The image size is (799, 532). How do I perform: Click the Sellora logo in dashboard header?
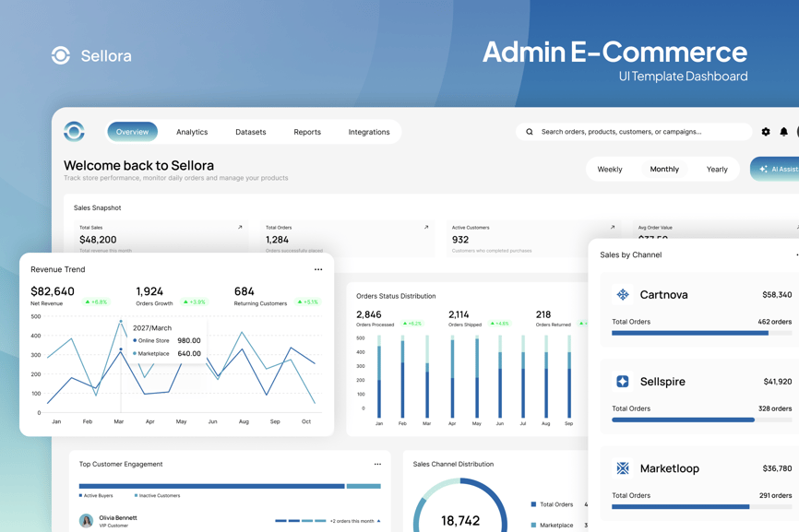[x=74, y=132]
